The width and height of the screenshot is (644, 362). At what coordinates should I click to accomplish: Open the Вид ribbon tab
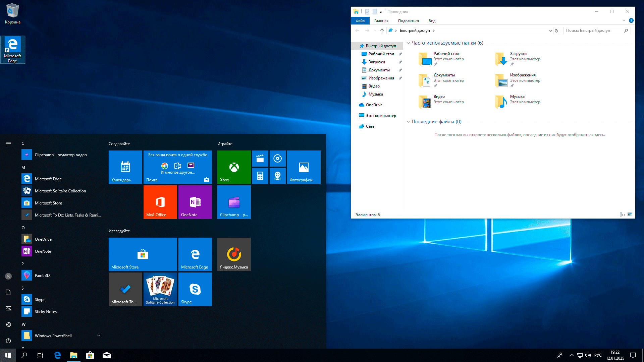[432, 21]
